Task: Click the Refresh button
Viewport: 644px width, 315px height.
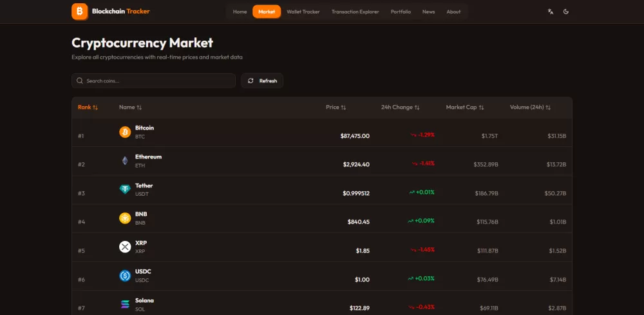Action: coord(262,81)
